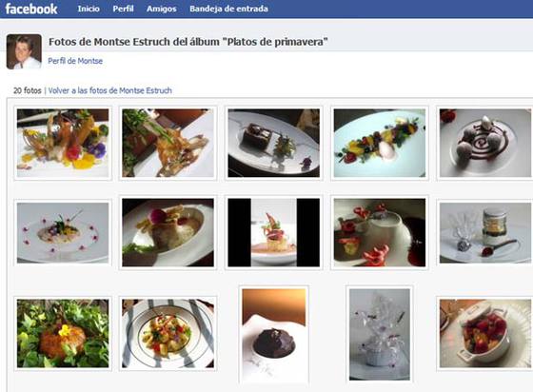Screen dimensions: 533x392
Task: Open the chocolate spiral dessert photo
Action: 485,143
